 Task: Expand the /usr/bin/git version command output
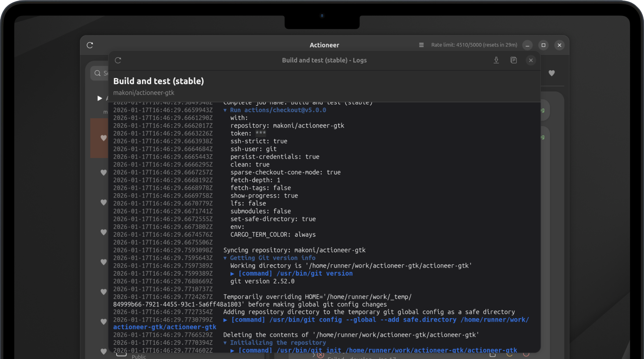pos(233,273)
